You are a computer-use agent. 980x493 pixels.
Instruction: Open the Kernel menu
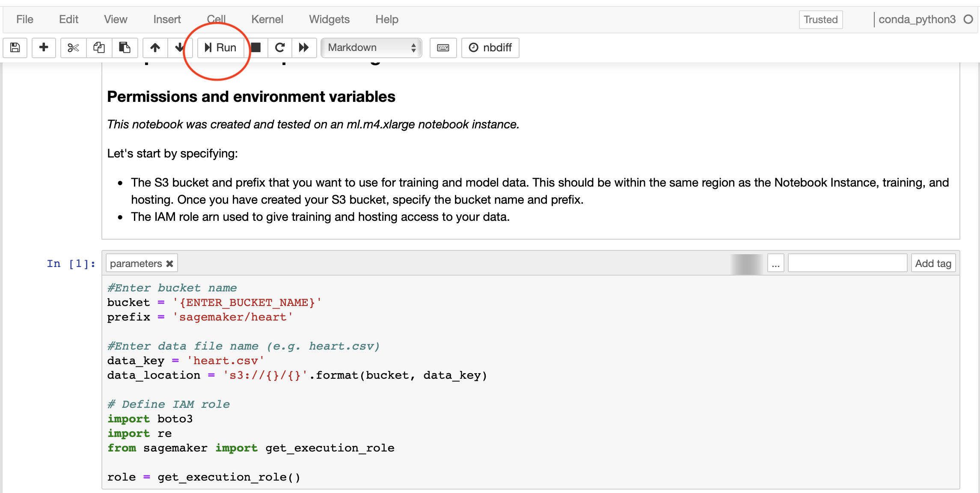click(267, 19)
